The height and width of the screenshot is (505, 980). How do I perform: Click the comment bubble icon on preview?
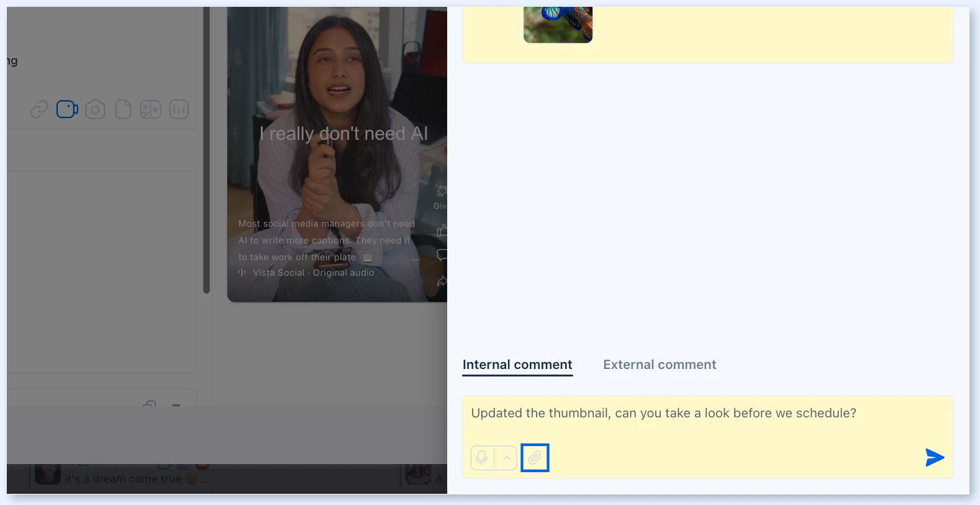pos(442,255)
